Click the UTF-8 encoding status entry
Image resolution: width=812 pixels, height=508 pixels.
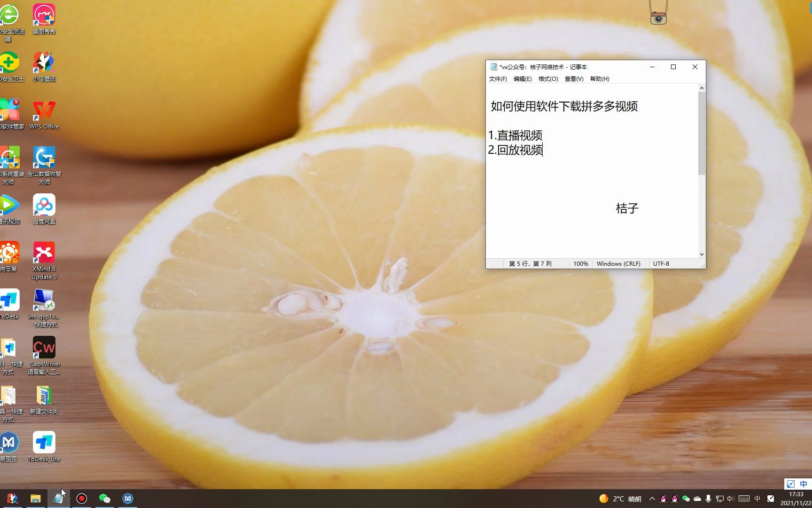point(661,264)
